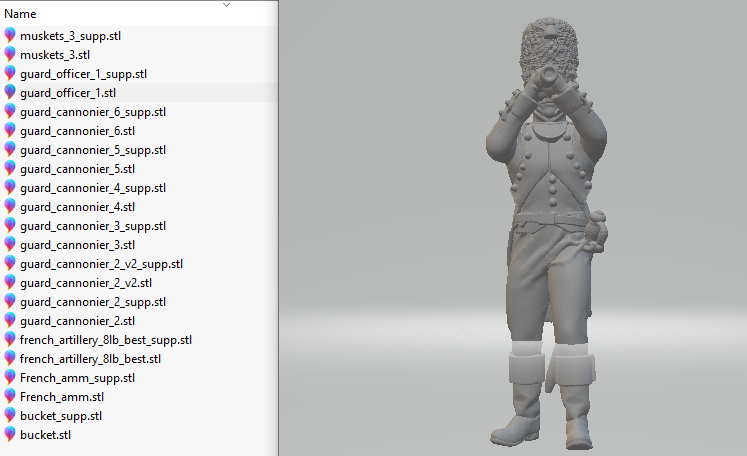Select file name French_amm.stl

62,397
